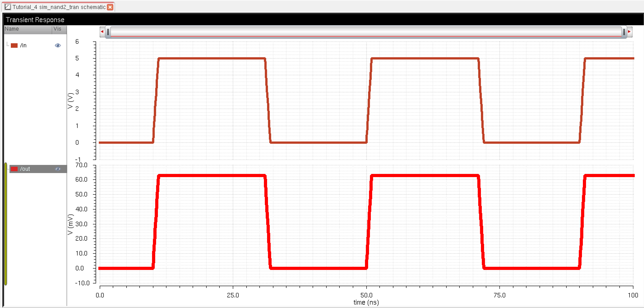Click the /in tree branch connector

(x=8, y=45)
